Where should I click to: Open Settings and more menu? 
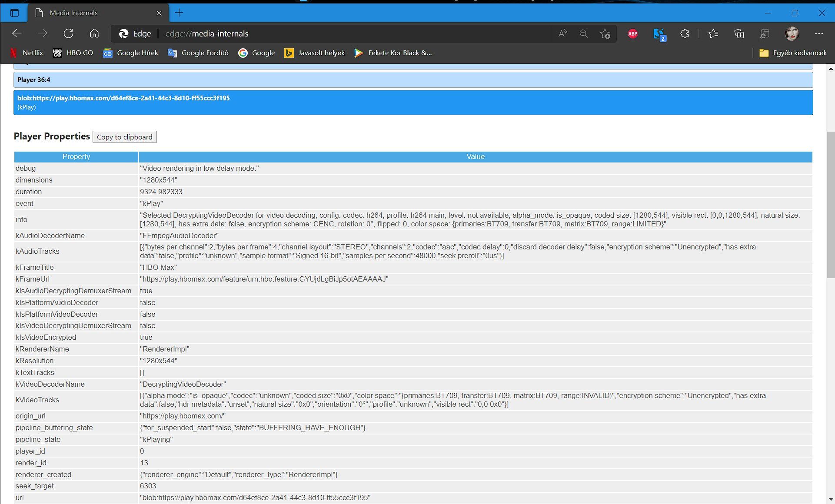click(819, 33)
